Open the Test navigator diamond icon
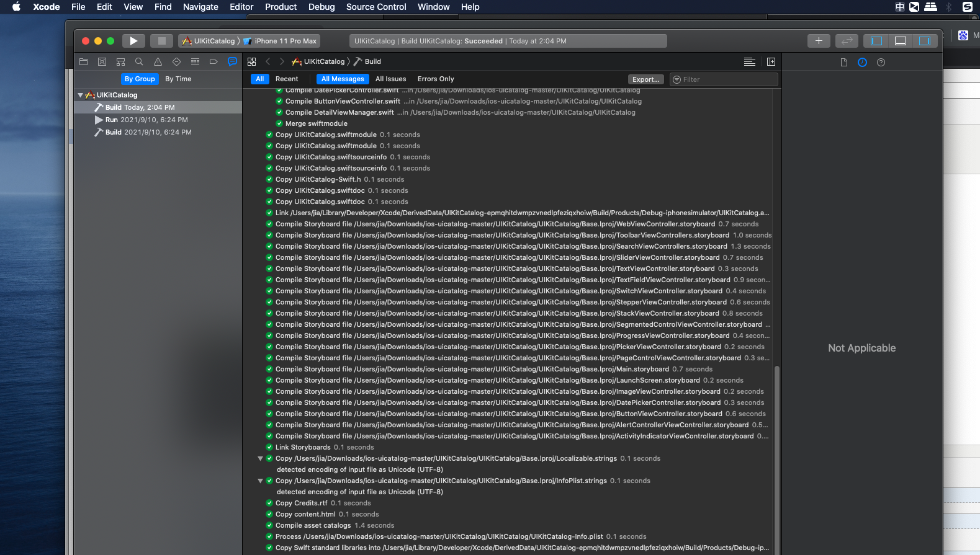 click(176, 62)
